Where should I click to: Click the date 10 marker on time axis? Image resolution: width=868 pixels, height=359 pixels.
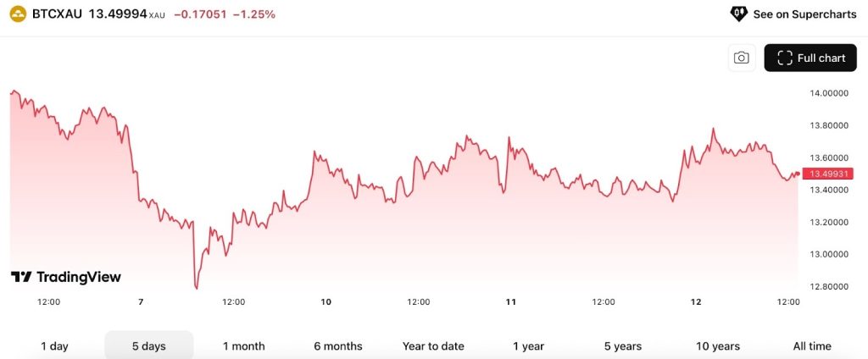(x=325, y=301)
